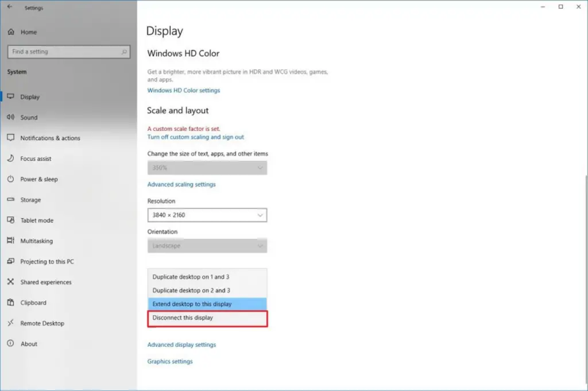This screenshot has height=391, width=588.
Task: Click the Remote Desktop icon
Action: (10, 323)
